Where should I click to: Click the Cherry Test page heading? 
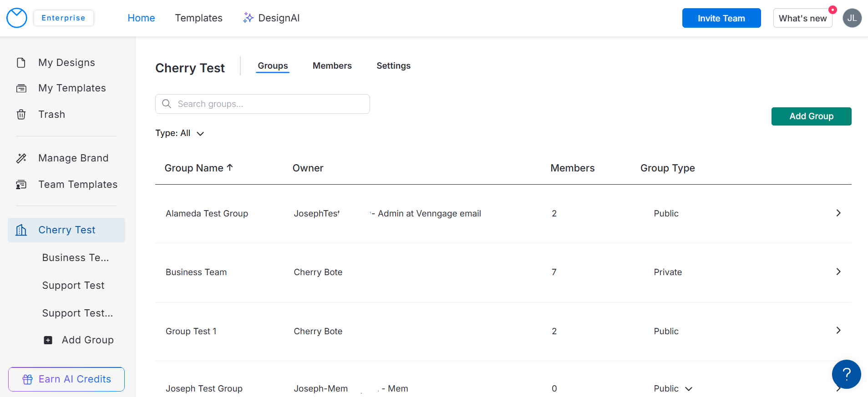190,68
